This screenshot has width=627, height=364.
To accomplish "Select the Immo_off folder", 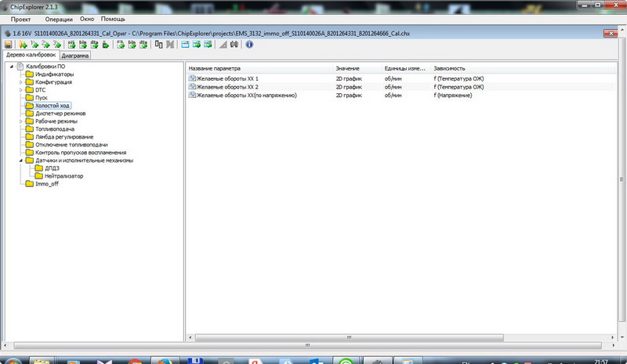I will pyautogui.click(x=47, y=184).
